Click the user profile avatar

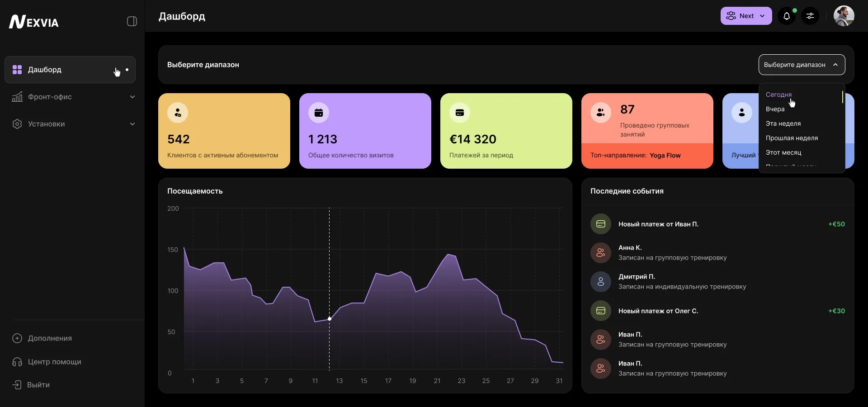pos(844,16)
